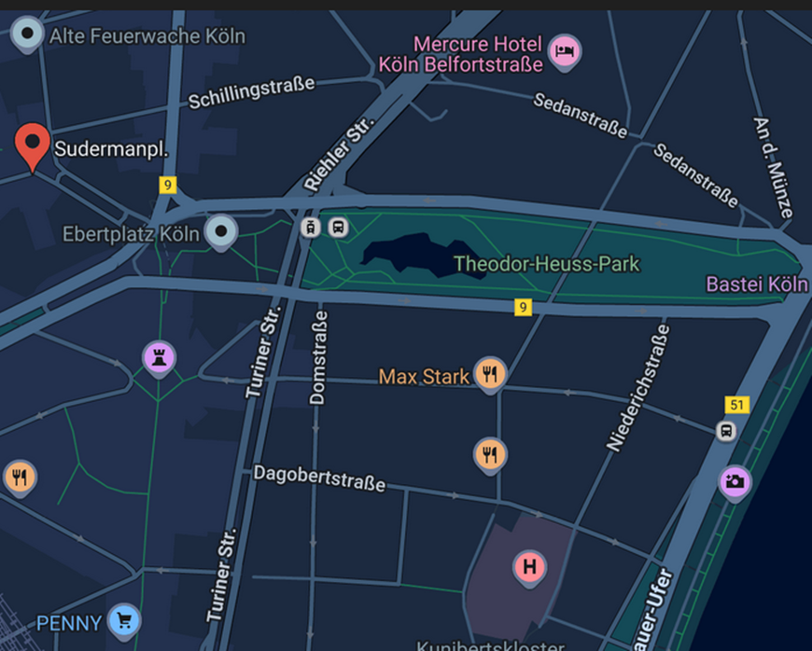This screenshot has height=651, width=812.
Task: Select the tram station icon at Ebertplatz
Action: tap(311, 228)
